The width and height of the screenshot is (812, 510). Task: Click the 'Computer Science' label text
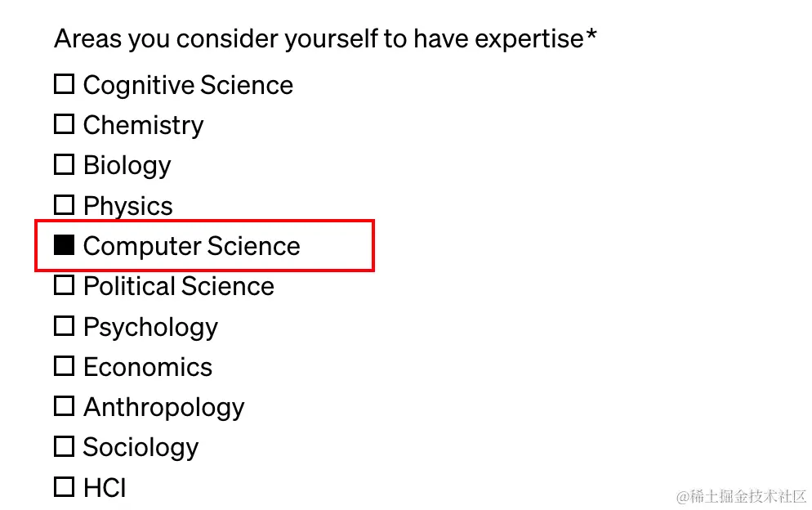pos(192,246)
